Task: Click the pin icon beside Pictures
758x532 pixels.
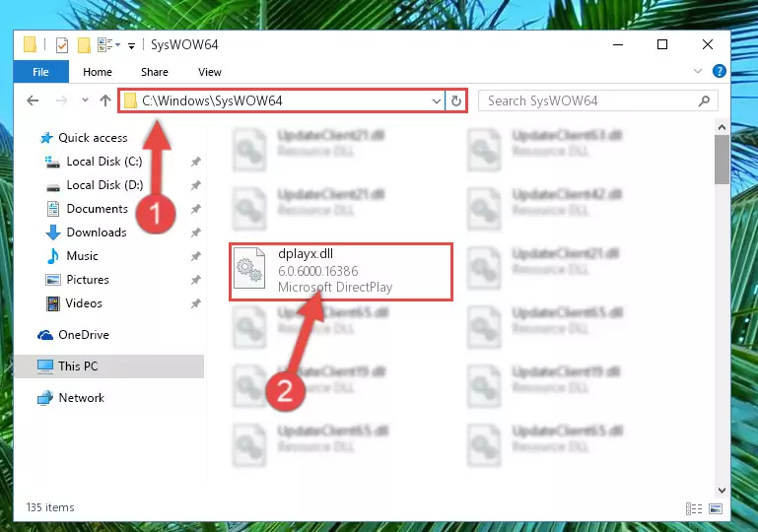Action: (x=196, y=280)
